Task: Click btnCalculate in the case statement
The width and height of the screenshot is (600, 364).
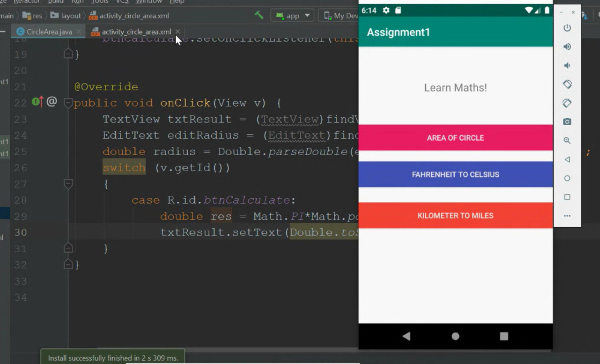Action: [x=247, y=200]
